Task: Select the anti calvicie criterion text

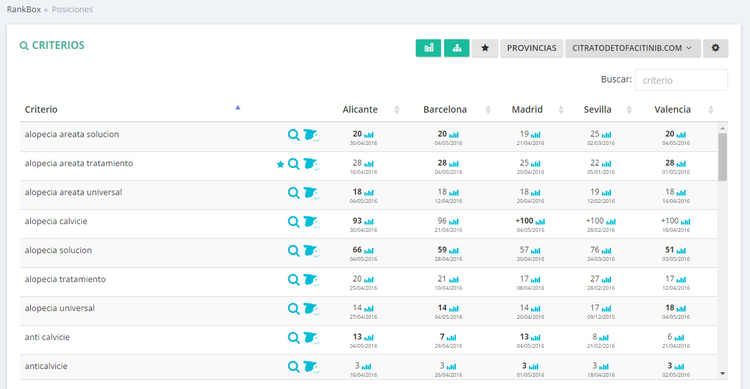Action: tap(47, 337)
